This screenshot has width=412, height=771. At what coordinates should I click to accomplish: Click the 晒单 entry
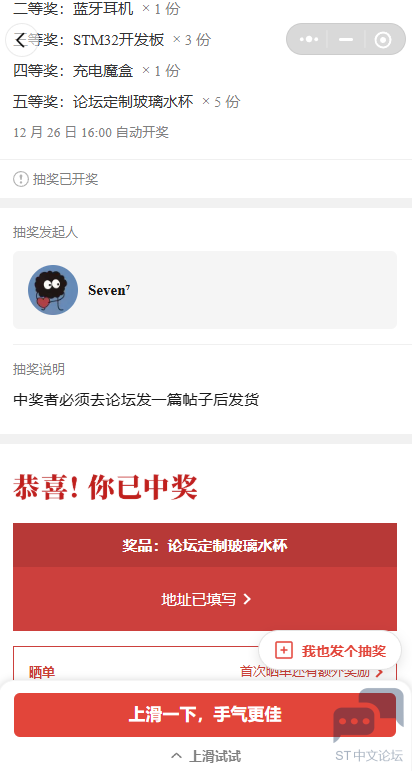(x=42, y=672)
